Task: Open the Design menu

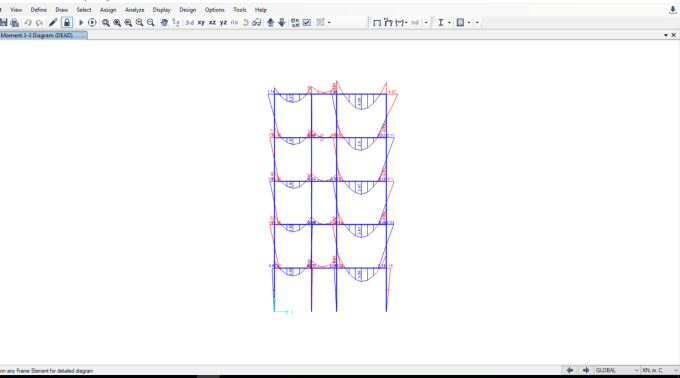Action: [188, 10]
